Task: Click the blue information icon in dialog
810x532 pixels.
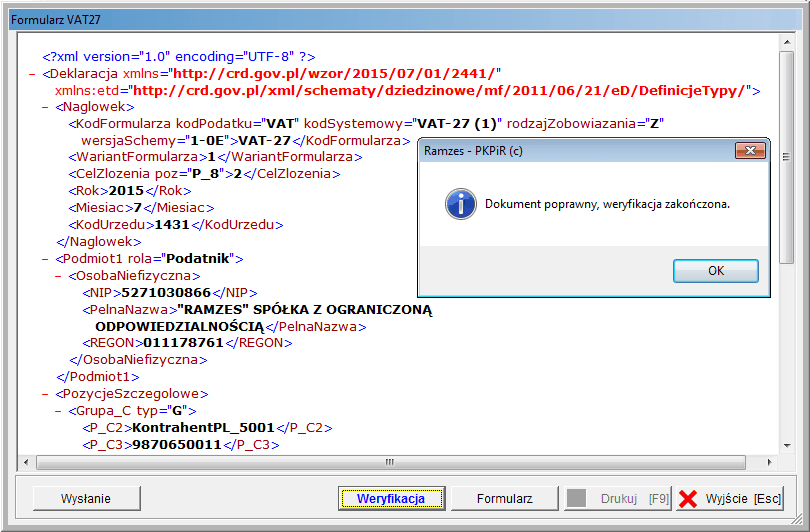Action: [461, 204]
